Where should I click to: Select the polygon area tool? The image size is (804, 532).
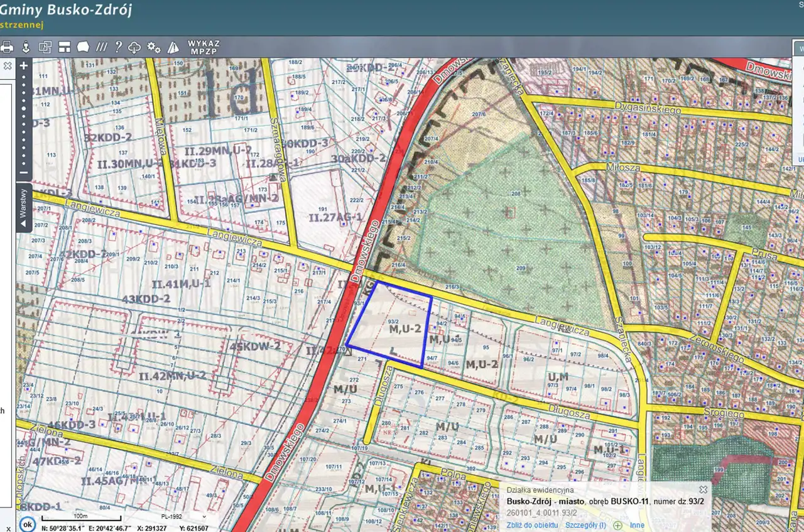(x=83, y=47)
